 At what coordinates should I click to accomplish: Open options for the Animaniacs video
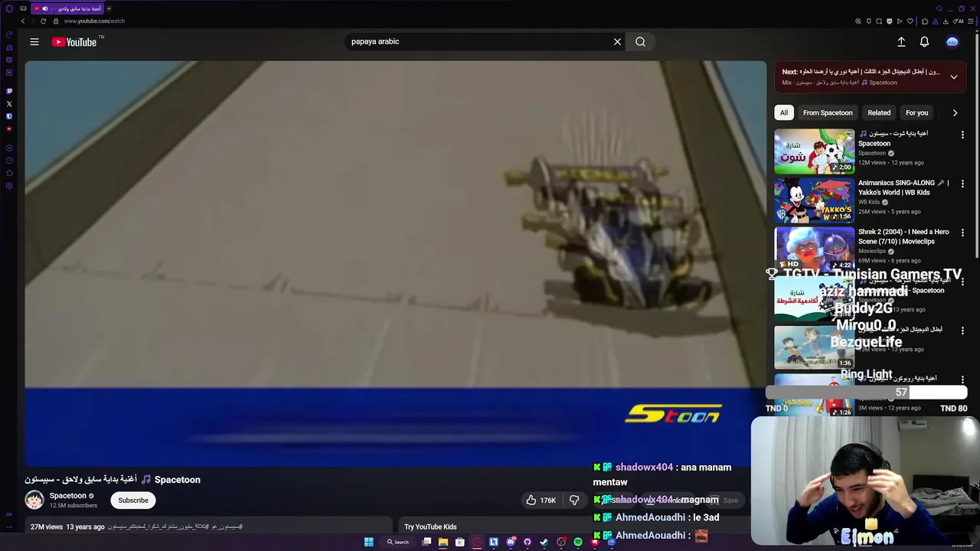(x=962, y=184)
